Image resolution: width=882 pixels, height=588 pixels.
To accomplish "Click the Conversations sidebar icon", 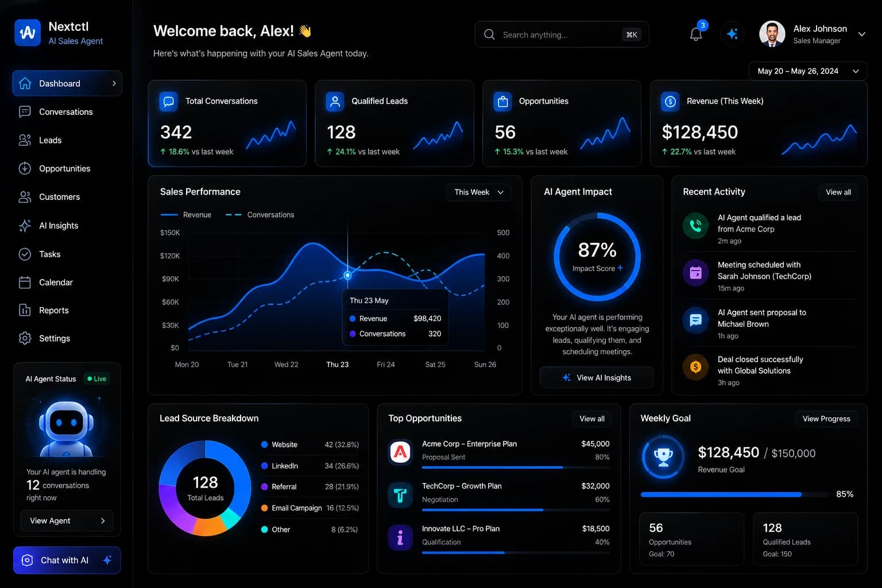I will coord(25,112).
